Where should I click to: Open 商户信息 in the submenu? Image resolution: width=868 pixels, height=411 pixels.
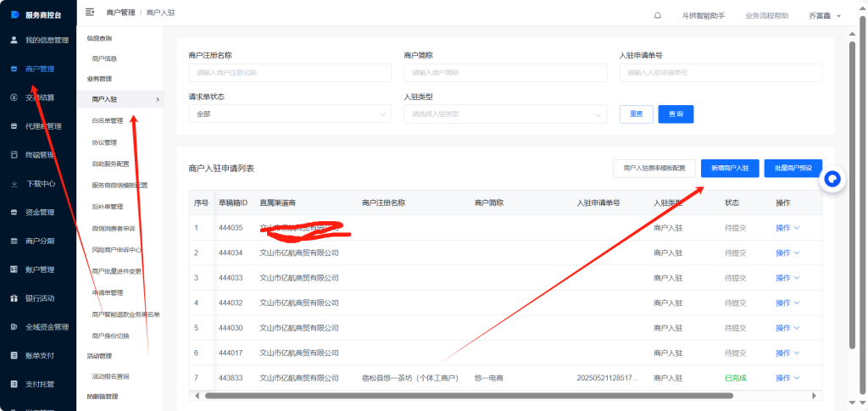(x=104, y=58)
